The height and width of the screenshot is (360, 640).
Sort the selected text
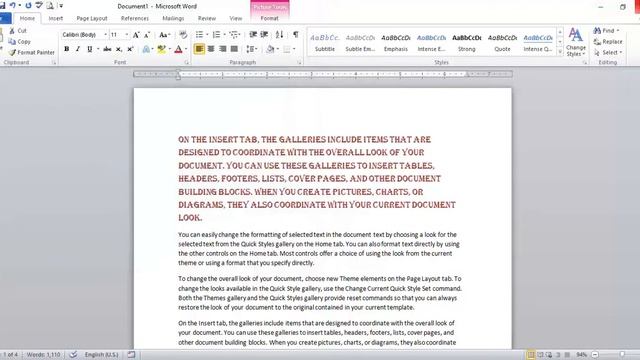pos(279,35)
